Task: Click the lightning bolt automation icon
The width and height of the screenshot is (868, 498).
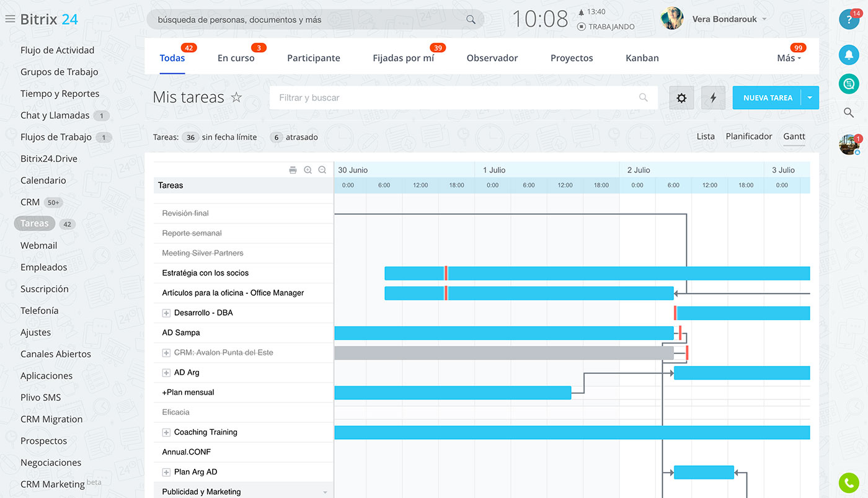Action: coord(713,98)
